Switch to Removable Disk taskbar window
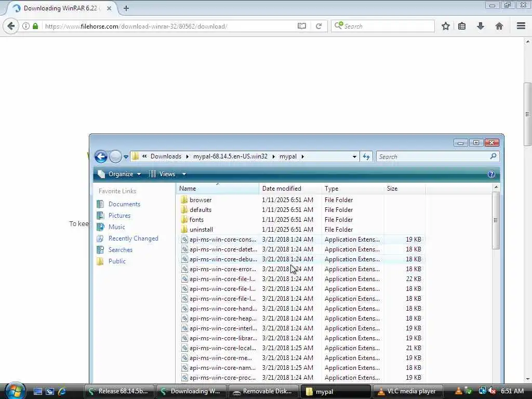The image size is (532, 399). tap(263, 391)
